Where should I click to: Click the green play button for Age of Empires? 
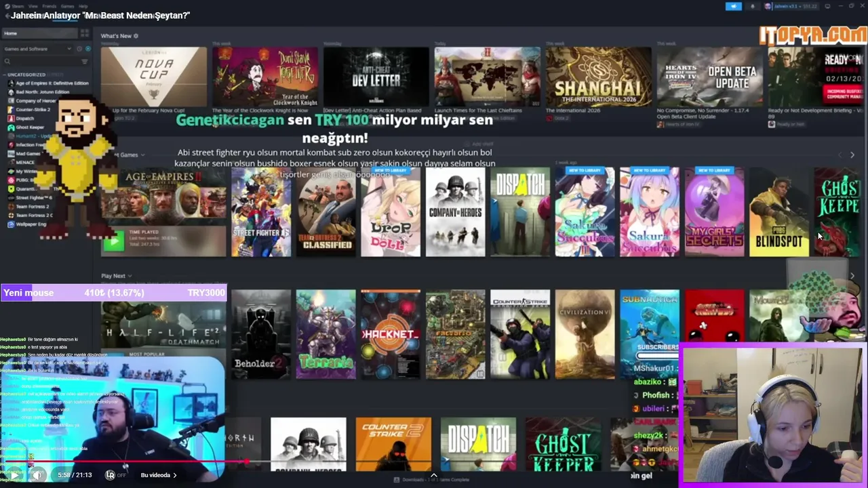pyautogui.click(x=114, y=240)
